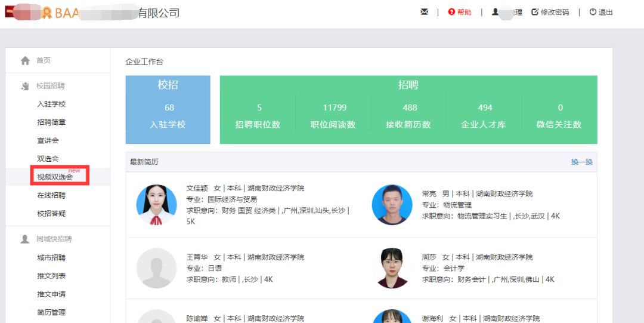
Task: Expand the 同城快招聘 section header
Action: click(54, 239)
